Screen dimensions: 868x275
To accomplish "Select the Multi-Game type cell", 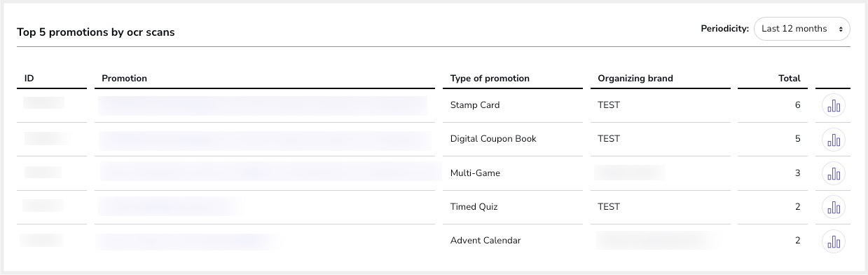I will [475, 173].
